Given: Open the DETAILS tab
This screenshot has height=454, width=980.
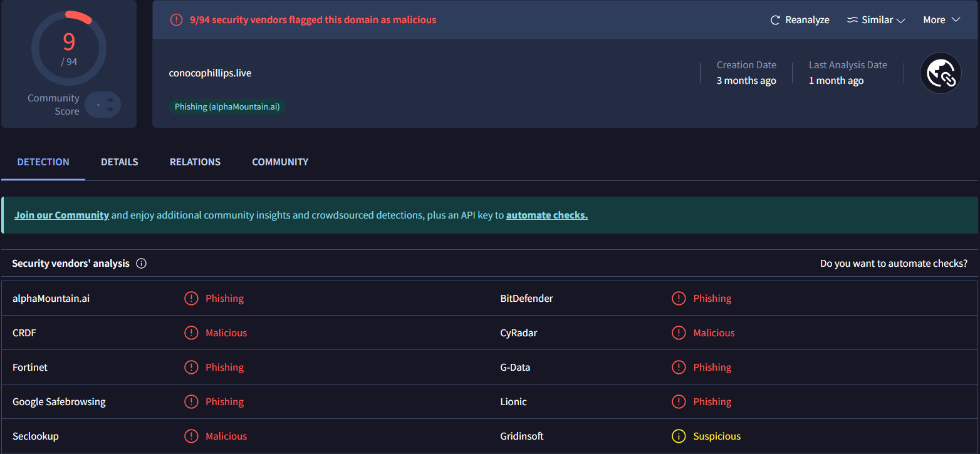Looking at the screenshot, I should 120,162.
